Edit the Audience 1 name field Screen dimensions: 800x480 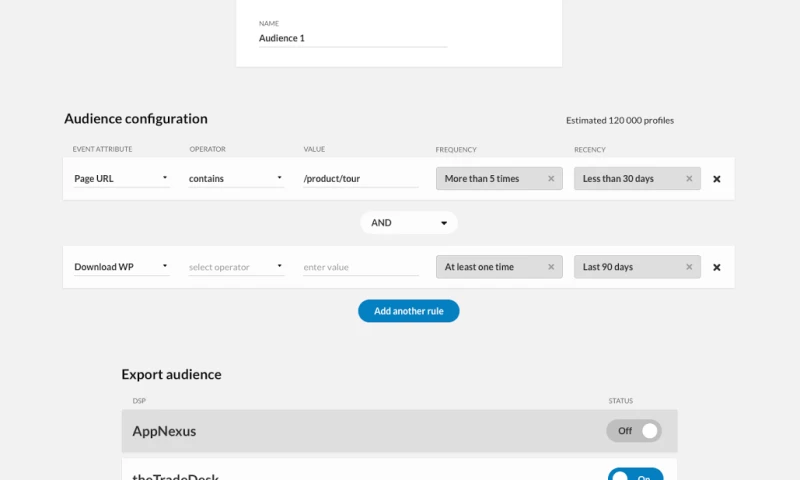click(x=352, y=38)
